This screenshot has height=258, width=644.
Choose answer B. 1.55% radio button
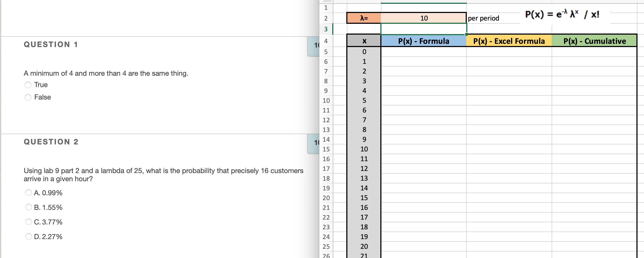coord(28,207)
